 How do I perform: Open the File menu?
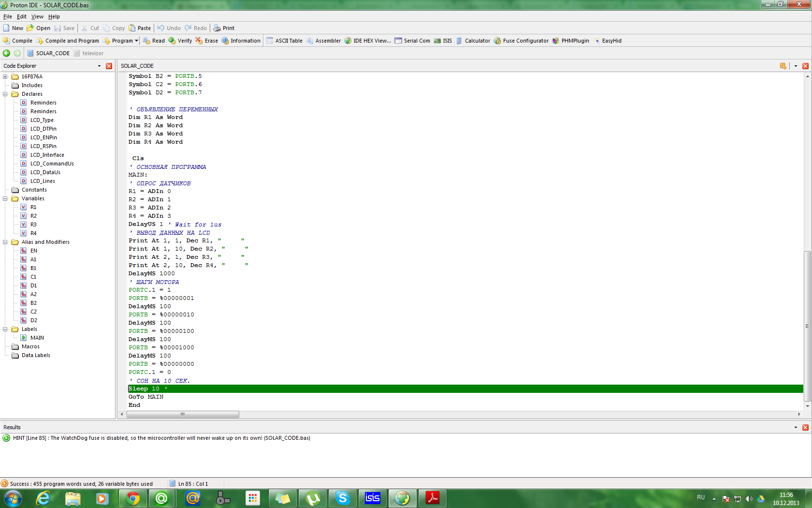pyautogui.click(x=8, y=16)
